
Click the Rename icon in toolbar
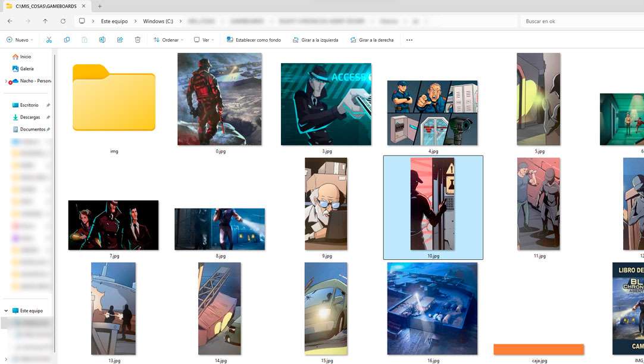click(x=102, y=40)
